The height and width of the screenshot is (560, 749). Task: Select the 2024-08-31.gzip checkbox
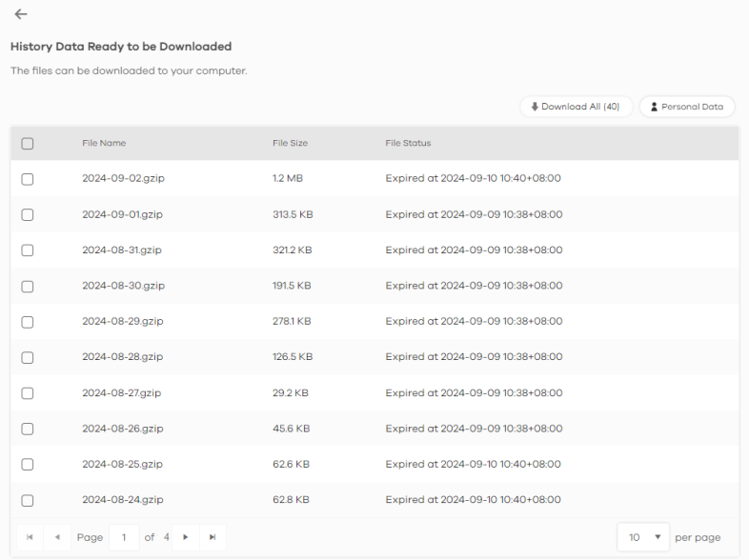click(28, 250)
